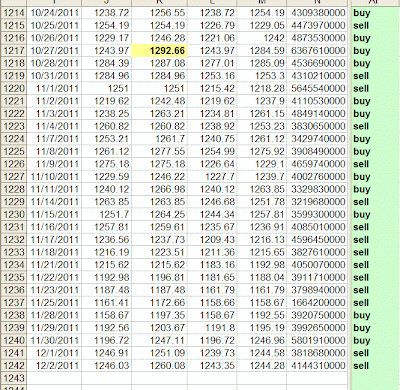Select the highlighted cell 1292.66
400x390 pixels.
pyautogui.click(x=160, y=51)
